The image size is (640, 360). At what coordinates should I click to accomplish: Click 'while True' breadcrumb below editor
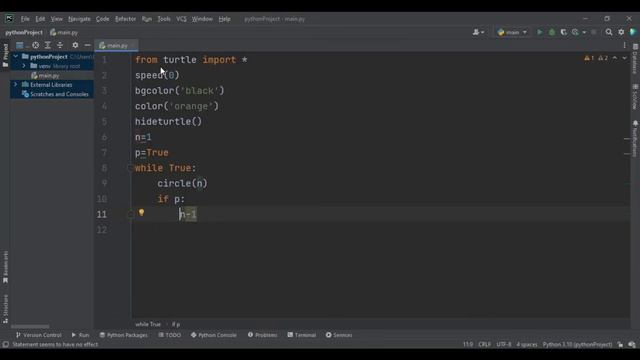pos(148,324)
